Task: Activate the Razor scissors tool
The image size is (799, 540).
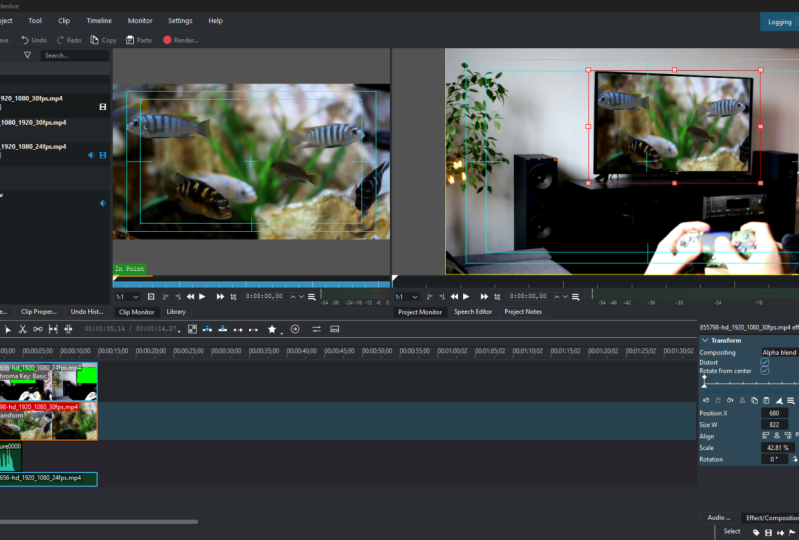Action: [x=22, y=330]
